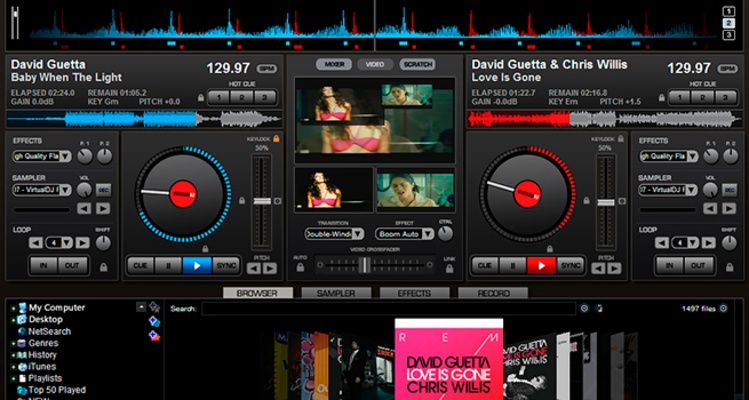Image resolution: width=749 pixels, height=400 pixels.
Task: Toggle left deck keylock padlock
Action: pos(276,139)
